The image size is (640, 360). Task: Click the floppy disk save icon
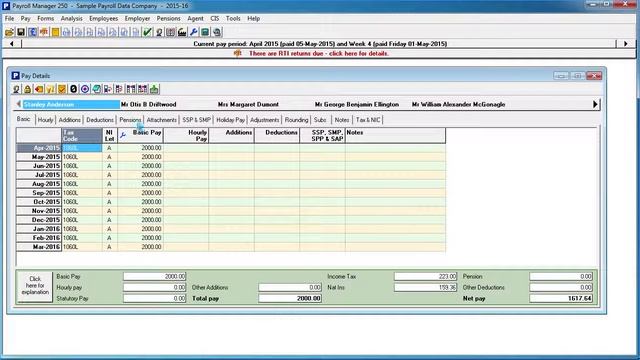point(21,32)
